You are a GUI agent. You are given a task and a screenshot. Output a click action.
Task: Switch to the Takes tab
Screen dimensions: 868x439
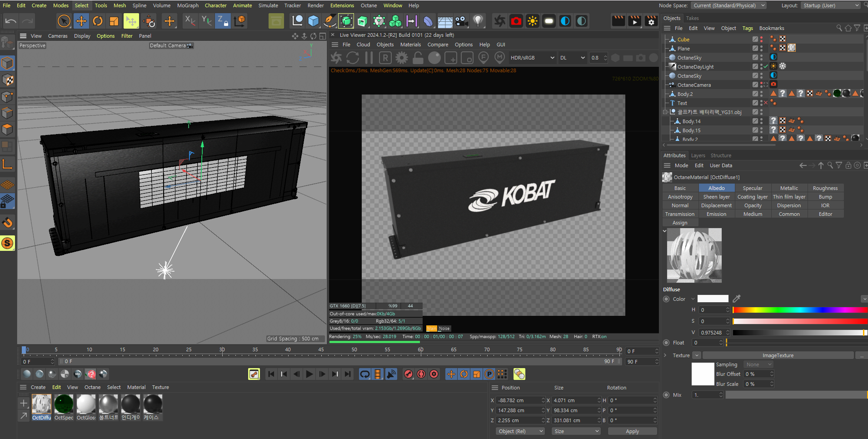coord(692,18)
